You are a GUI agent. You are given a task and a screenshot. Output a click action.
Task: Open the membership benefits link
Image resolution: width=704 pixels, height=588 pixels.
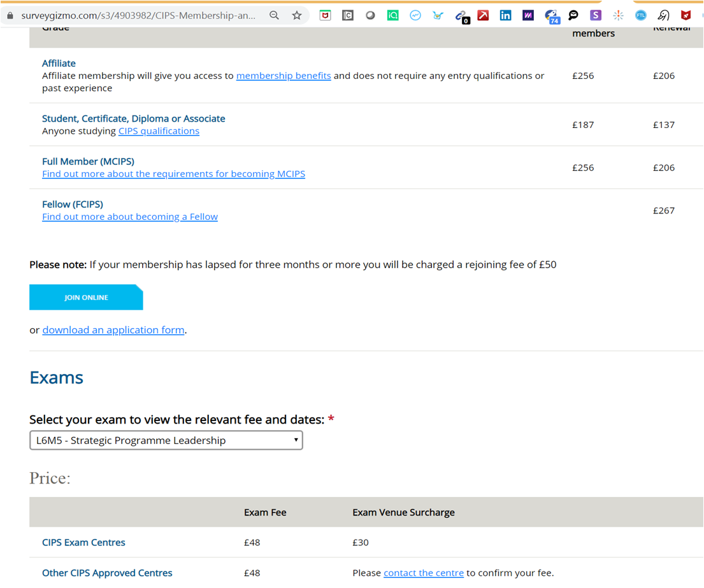(x=284, y=76)
